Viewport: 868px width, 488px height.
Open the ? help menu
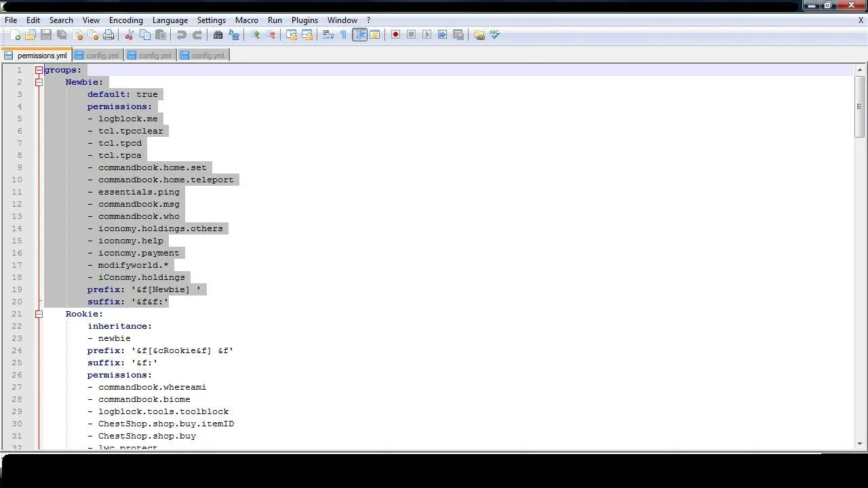(x=368, y=20)
